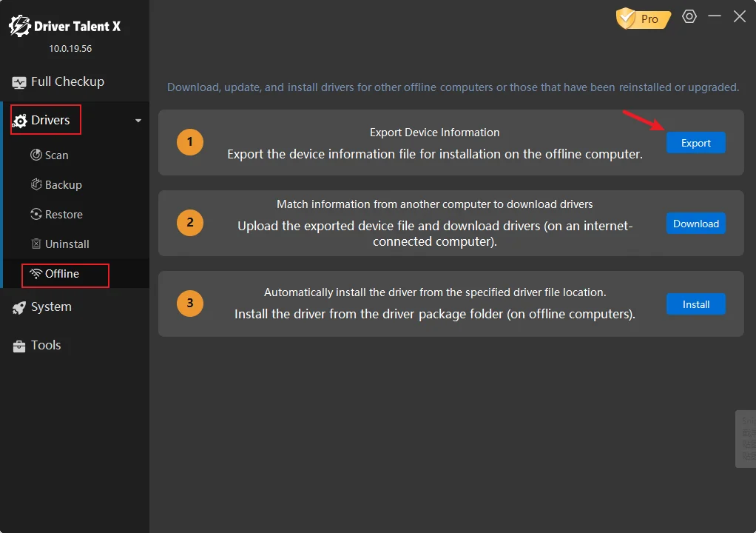Click the Restore icon in the sidebar

click(36, 214)
